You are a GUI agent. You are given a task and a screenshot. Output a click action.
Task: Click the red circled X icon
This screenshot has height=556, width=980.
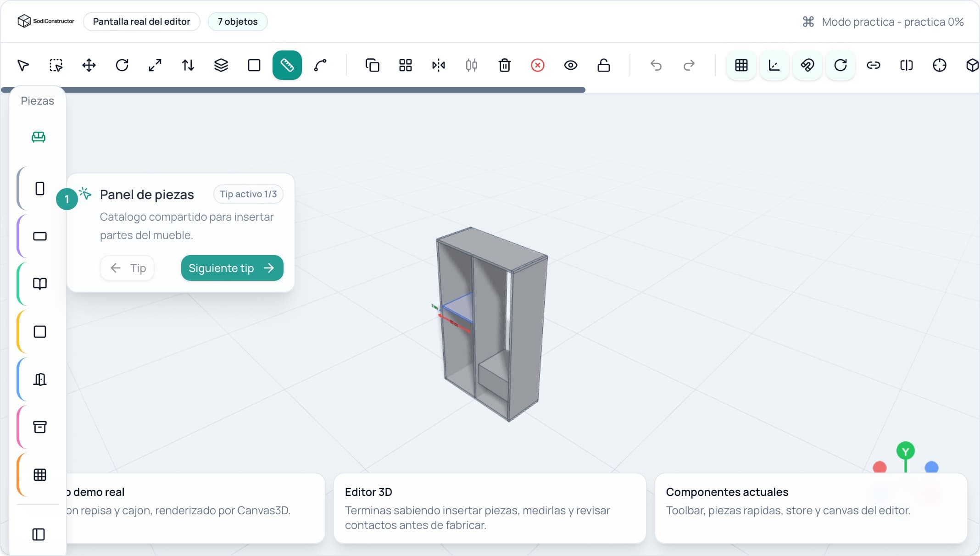[x=538, y=65]
